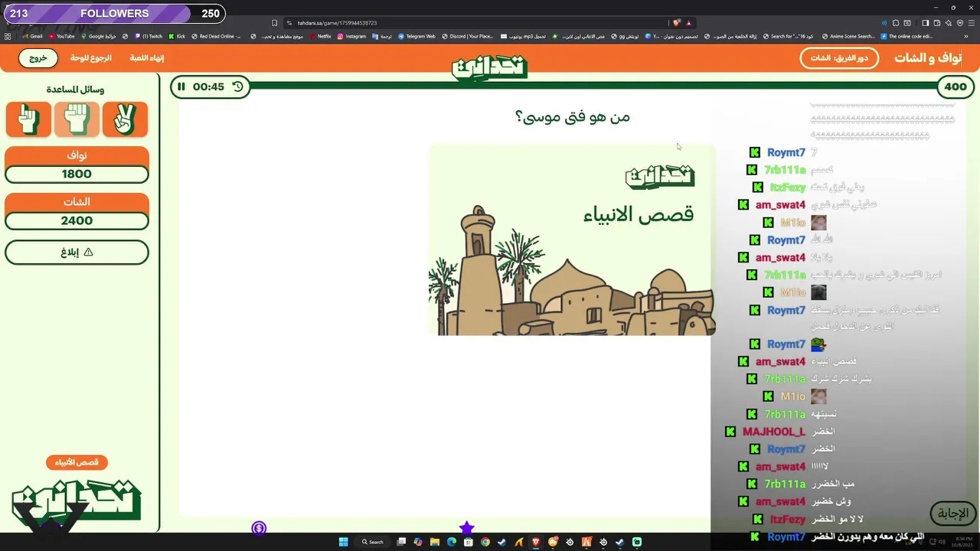The width and height of the screenshot is (980, 551).
Task: Click the purple dollar coin icon
Action: coord(259,528)
